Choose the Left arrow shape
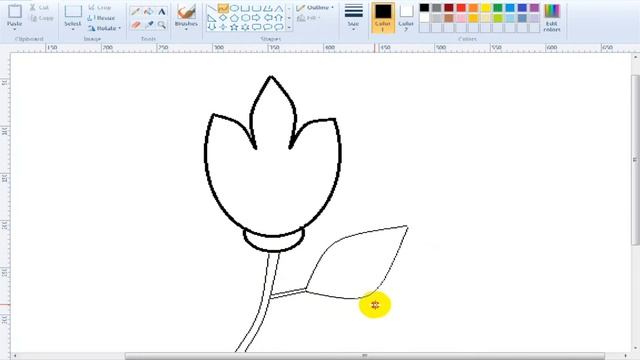This screenshot has height=360, width=640. coord(267,18)
